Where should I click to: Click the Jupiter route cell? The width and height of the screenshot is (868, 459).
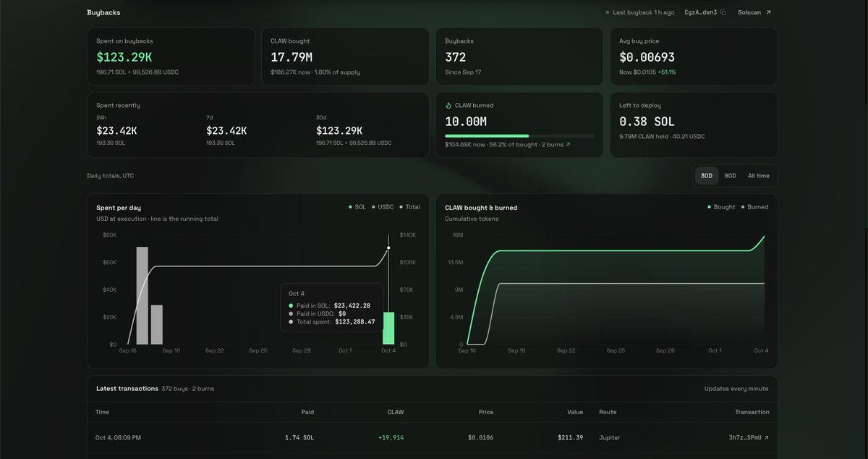click(x=610, y=438)
